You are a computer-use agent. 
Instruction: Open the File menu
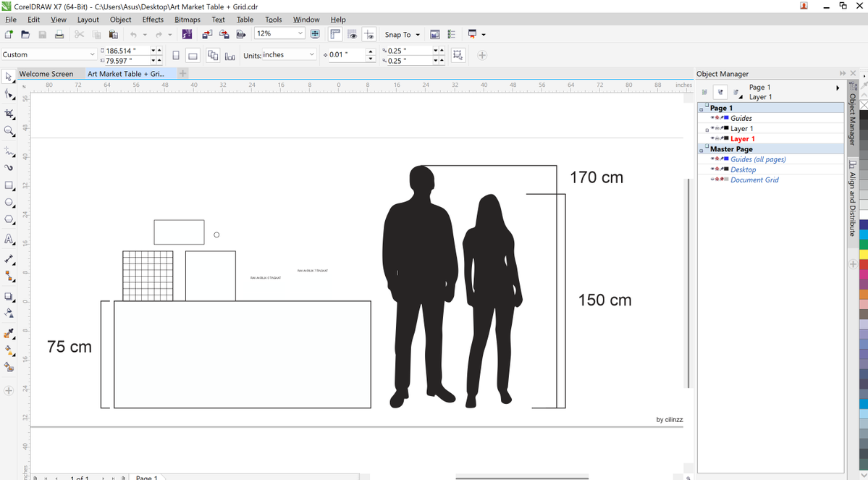click(x=11, y=20)
